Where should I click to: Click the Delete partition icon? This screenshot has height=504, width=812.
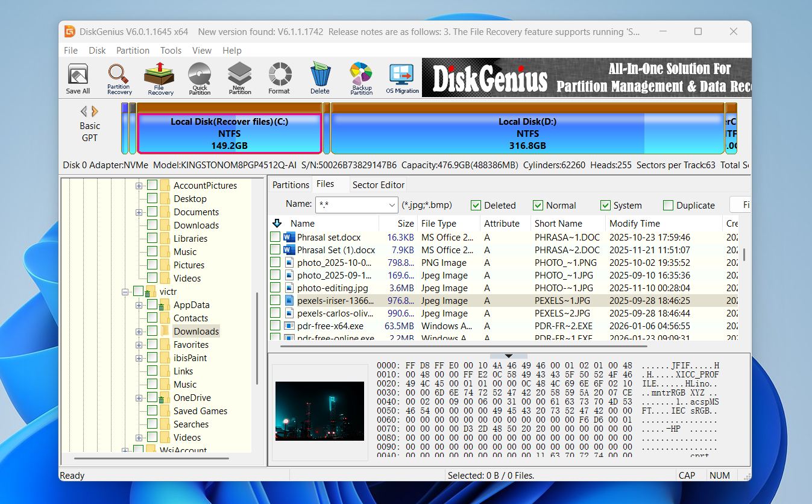pos(319,77)
